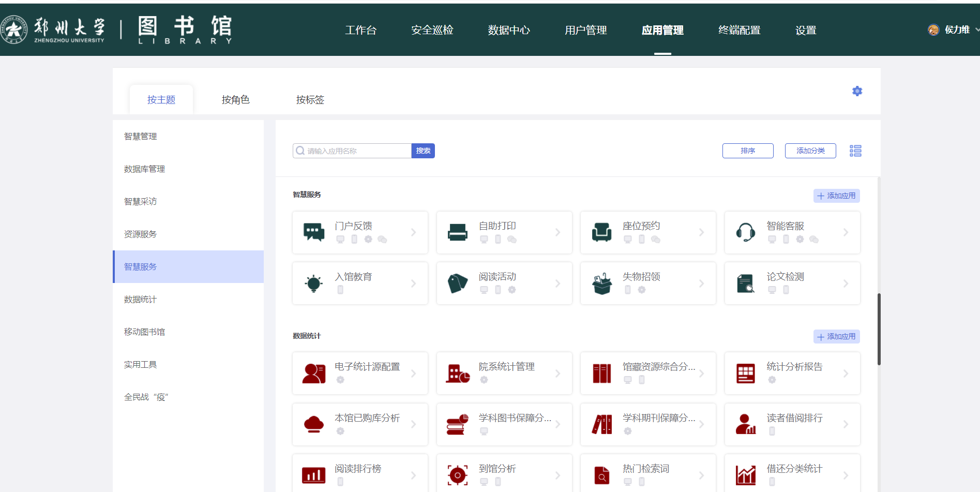Click 添加应用 in the 智慧服务 section
The height and width of the screenshot is (492, 980).
coord(836,196)
